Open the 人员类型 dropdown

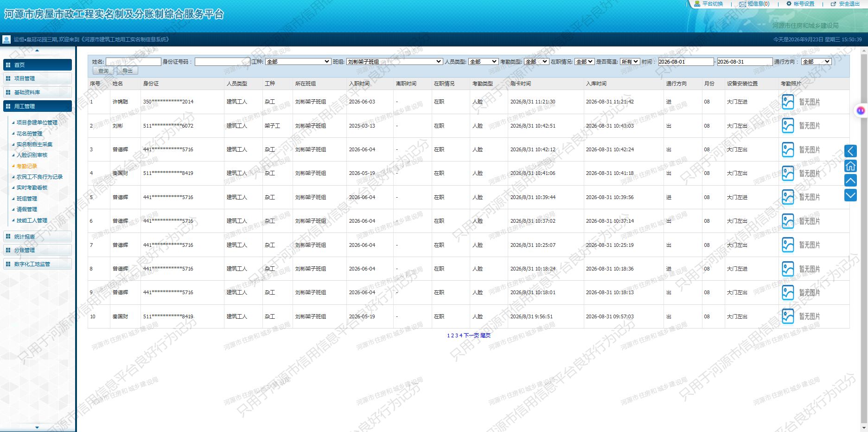click(483, 61)
